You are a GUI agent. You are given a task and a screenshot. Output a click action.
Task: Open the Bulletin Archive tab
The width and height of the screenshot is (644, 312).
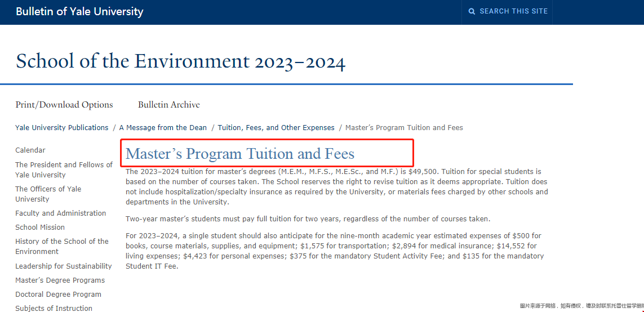(169, 105)
